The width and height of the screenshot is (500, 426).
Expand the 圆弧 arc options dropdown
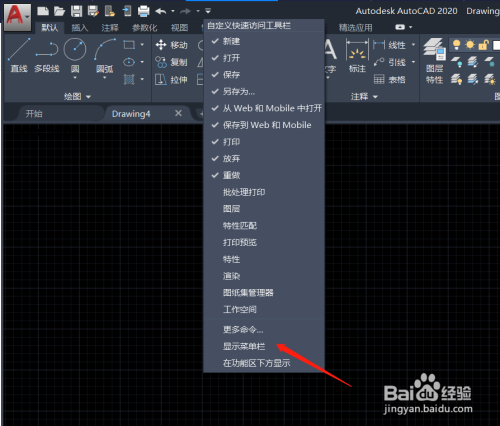click(x=105, y=78)
